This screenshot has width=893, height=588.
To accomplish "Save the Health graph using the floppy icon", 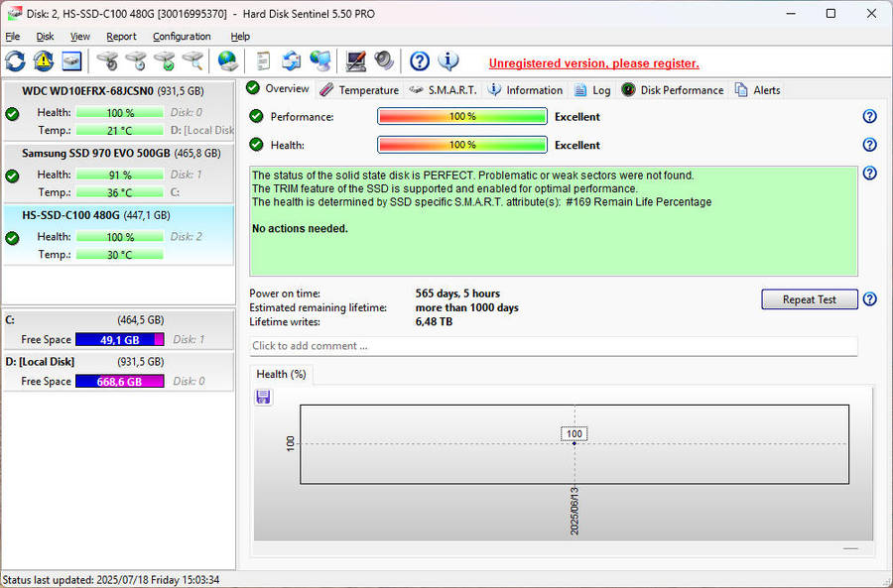I will (x=262, y=396).
